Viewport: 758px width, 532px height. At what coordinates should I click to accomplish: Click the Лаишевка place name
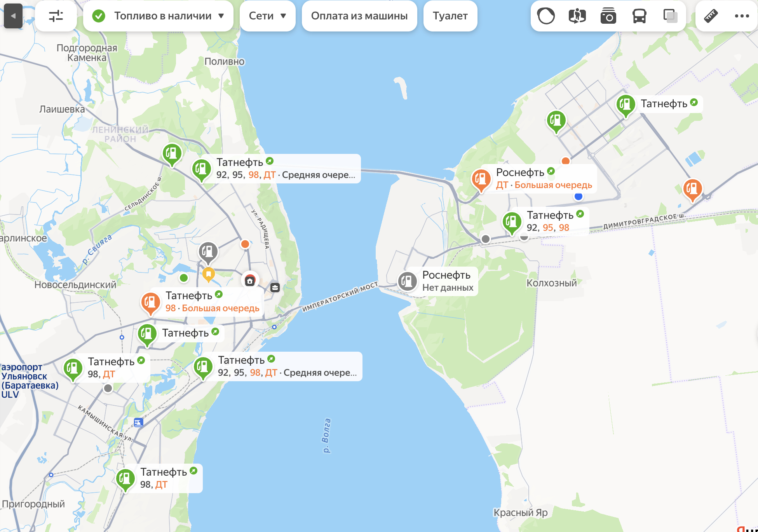62,109
